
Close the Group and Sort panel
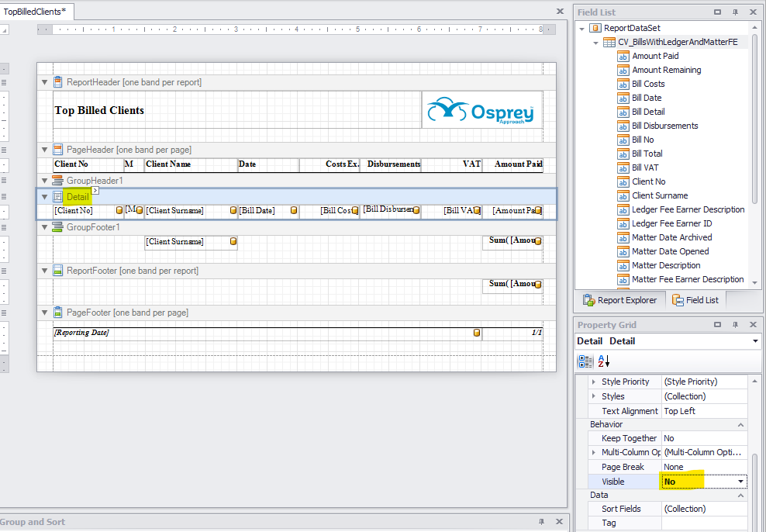(559, 522)
